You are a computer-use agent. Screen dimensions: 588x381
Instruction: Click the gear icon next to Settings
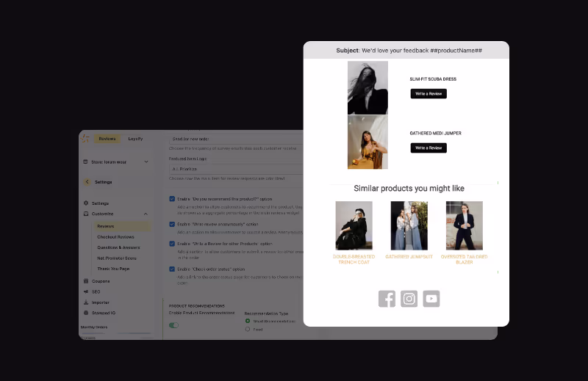click(86, 203)
